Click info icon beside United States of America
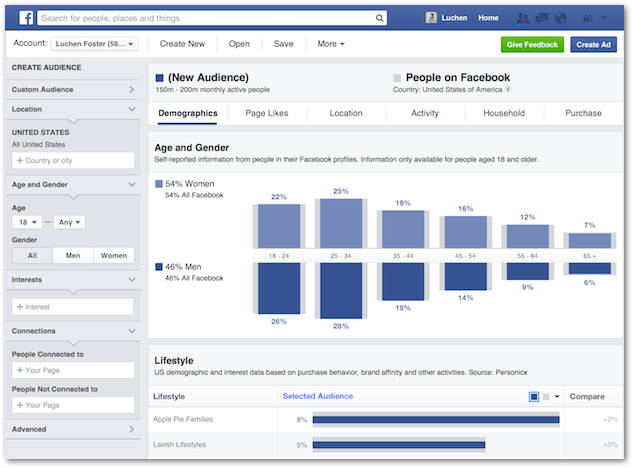633x468 pixels. pyautogui.click(x=508, y=89)
